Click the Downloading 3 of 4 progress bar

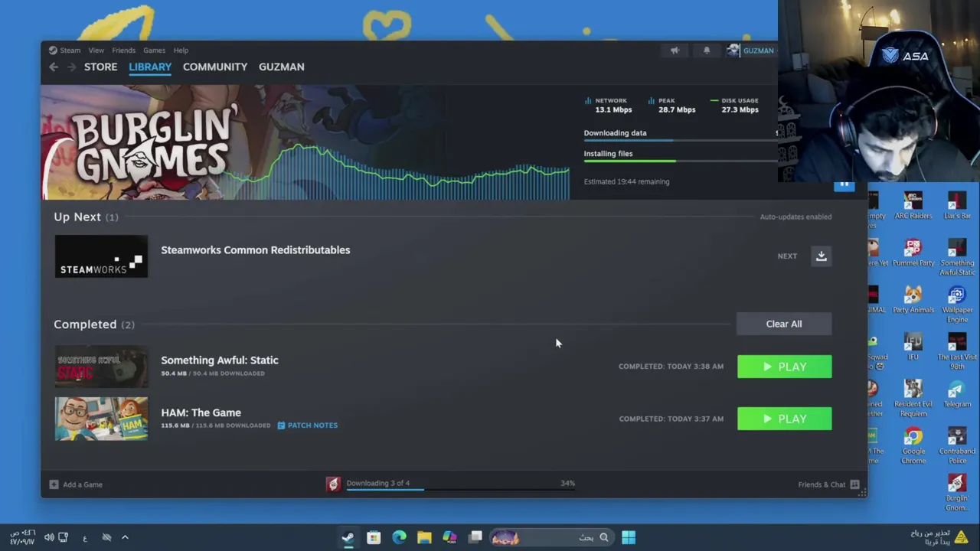(x=461, y=490)
